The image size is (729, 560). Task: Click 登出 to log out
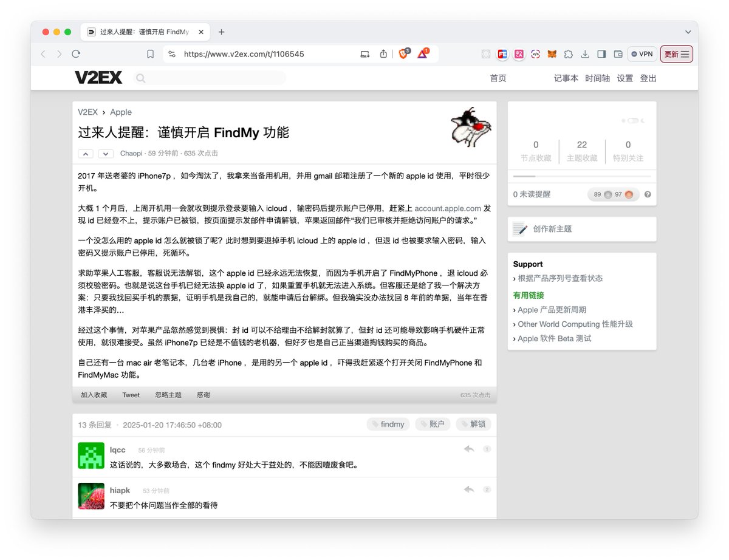click(648, 78)
